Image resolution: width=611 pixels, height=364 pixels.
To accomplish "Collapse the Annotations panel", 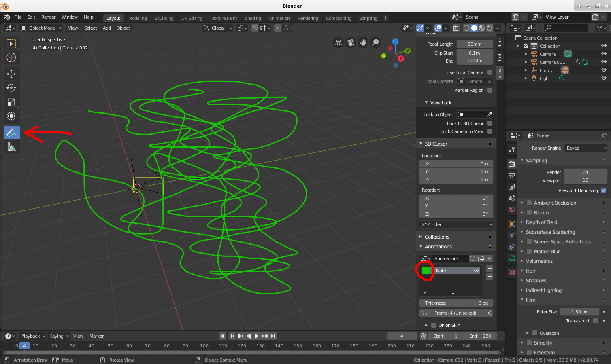I will coord(438,247).
